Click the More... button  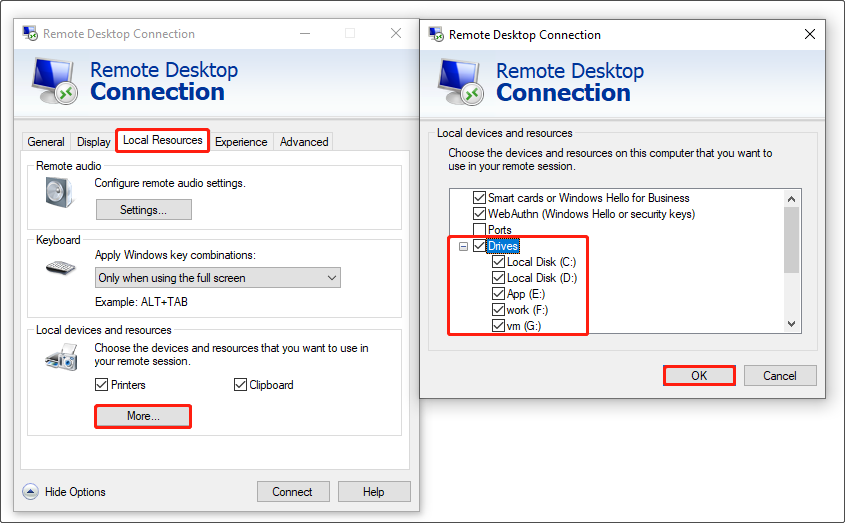143,416
